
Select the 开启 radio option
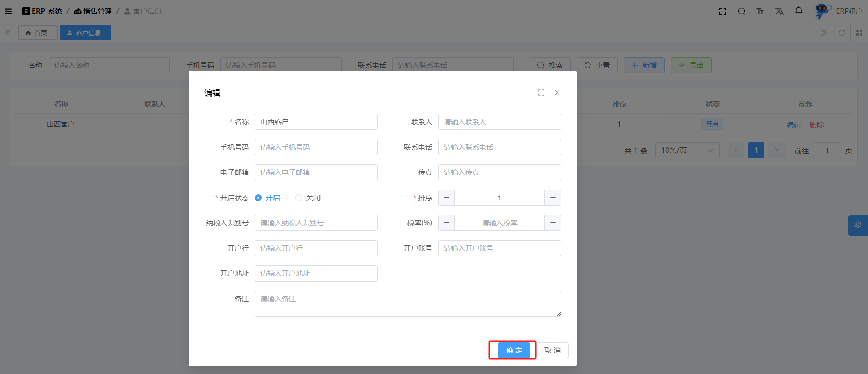[258, 198]
